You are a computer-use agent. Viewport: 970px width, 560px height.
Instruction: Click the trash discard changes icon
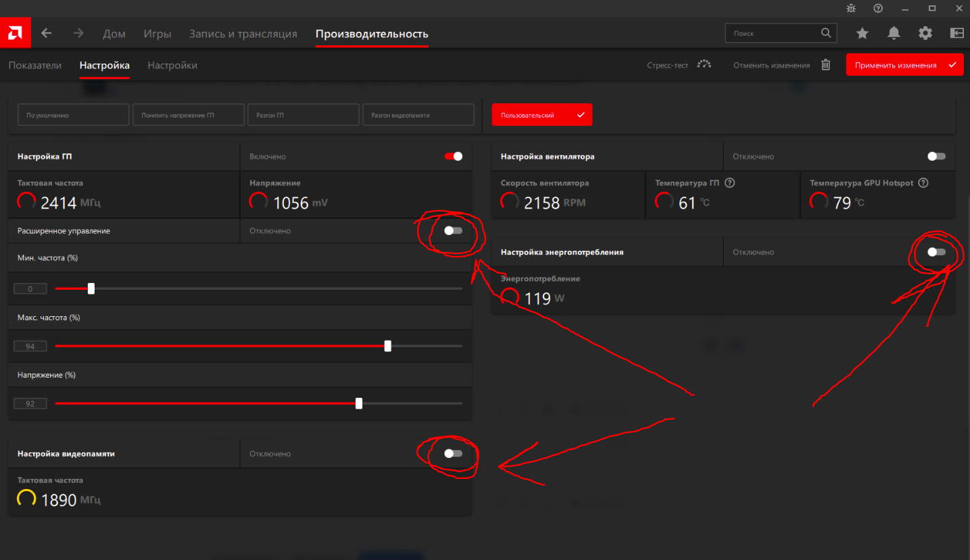tap(825, 65)
